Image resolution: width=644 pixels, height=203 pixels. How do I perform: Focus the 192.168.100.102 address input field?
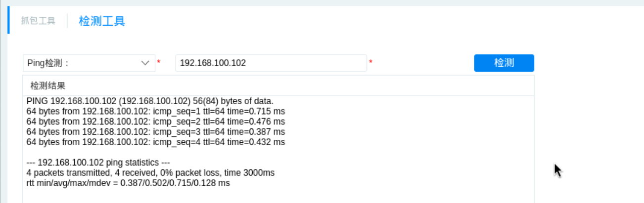coord(271,63)
